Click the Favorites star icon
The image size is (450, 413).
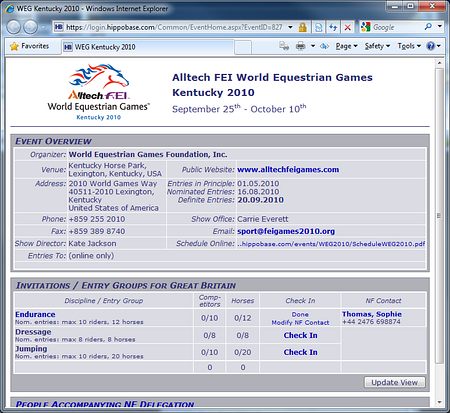click(x=14, y=46)
